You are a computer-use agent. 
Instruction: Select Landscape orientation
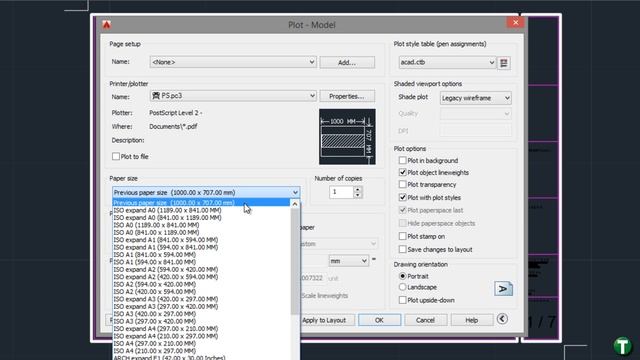(x=402, y=287)
